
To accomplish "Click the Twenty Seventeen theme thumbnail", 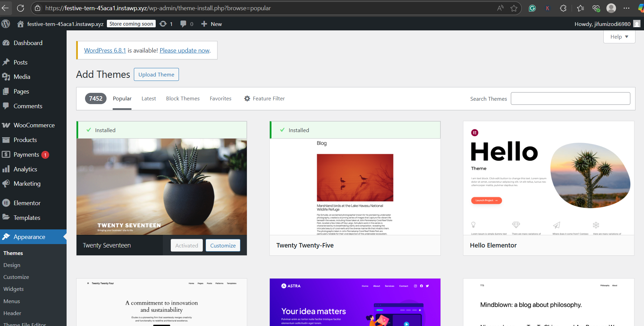I will (x=162, y=187).
